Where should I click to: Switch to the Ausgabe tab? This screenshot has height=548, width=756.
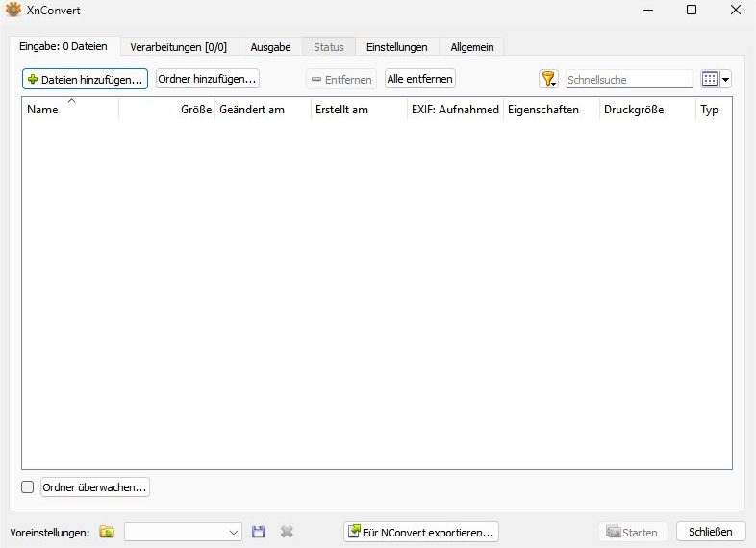[x=270, y=47]
